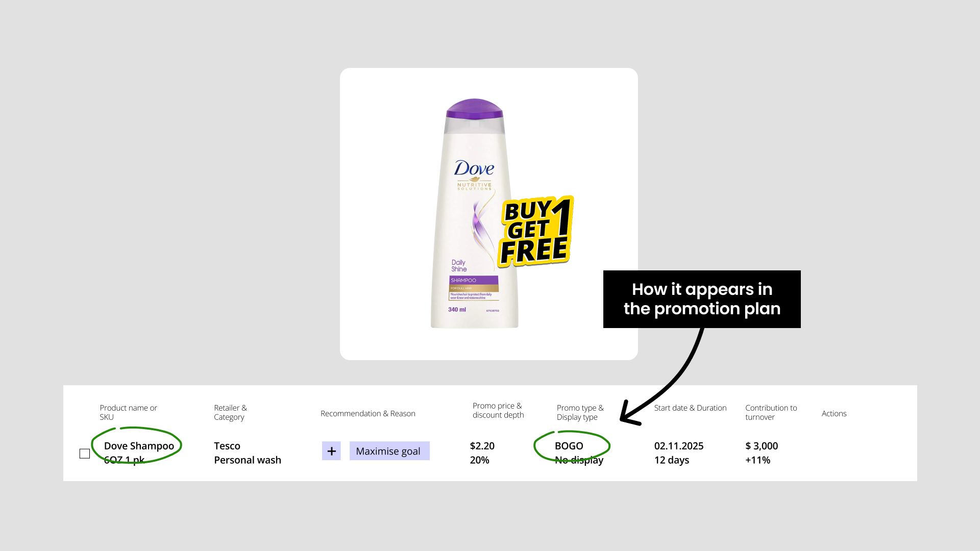980x551 pixels.
Task: Click the black promotion plan callout box
Action: click(x=702, y=299)
